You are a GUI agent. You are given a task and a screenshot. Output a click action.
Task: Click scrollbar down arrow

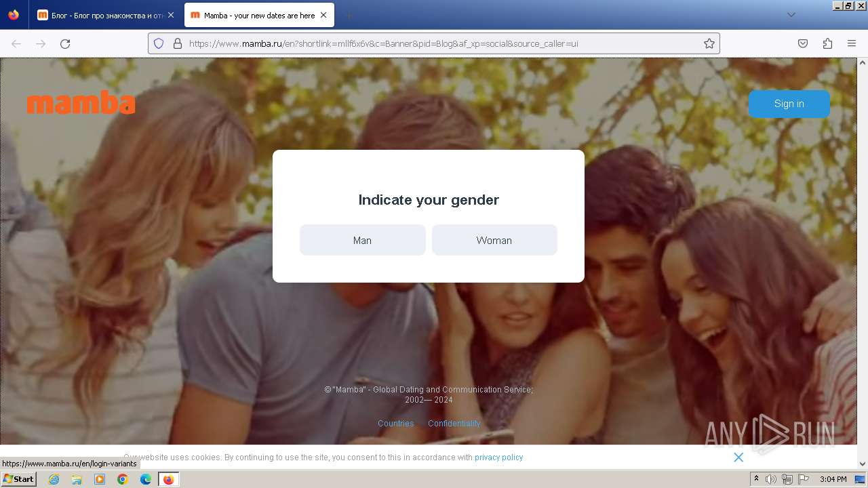tap(863, 464)
